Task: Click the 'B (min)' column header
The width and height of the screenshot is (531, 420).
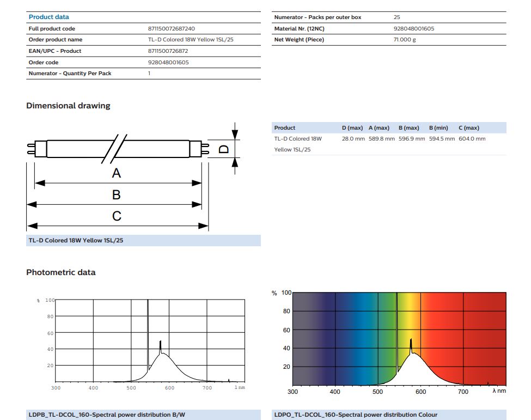Action: (x=438, y=128)
